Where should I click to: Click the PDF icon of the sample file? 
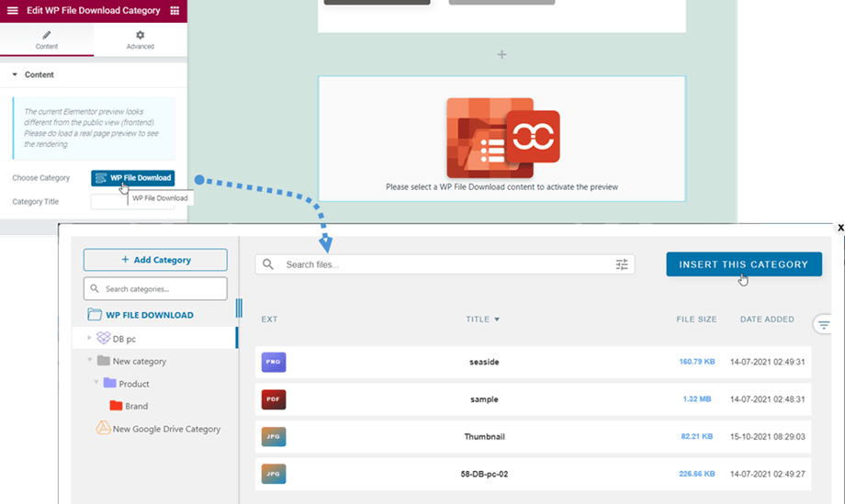pyautogui.click(x=273, y=399)
